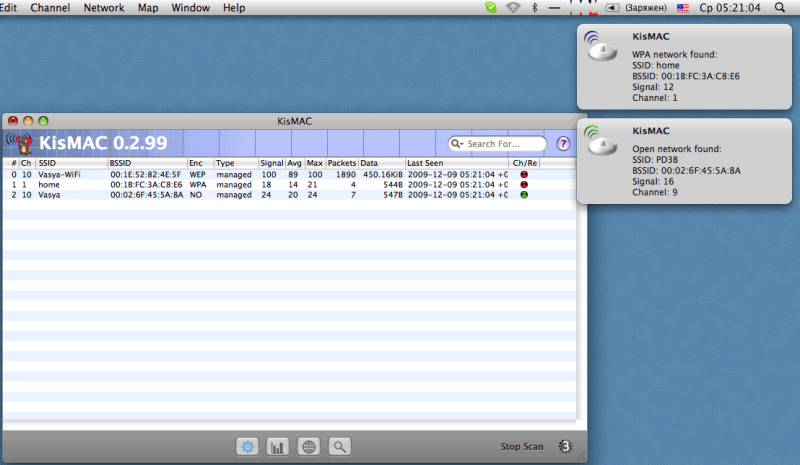This screenshot has height=465, width=800.
Task: Sort by Type column header
Action: point(236,163)
